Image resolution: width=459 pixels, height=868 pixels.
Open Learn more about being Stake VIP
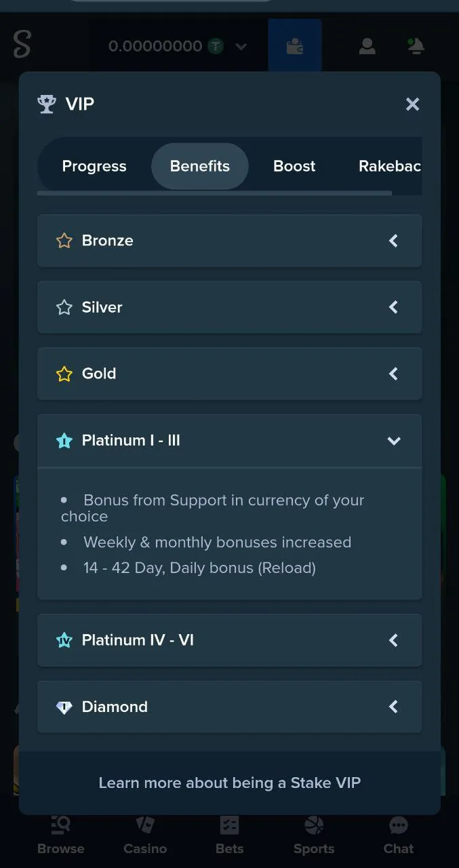click(230, 783)
